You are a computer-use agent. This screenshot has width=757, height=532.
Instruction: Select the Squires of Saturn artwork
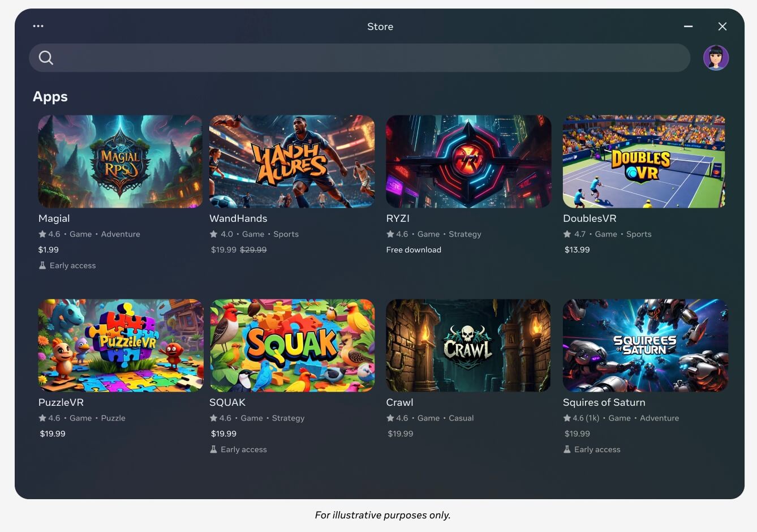644,345
